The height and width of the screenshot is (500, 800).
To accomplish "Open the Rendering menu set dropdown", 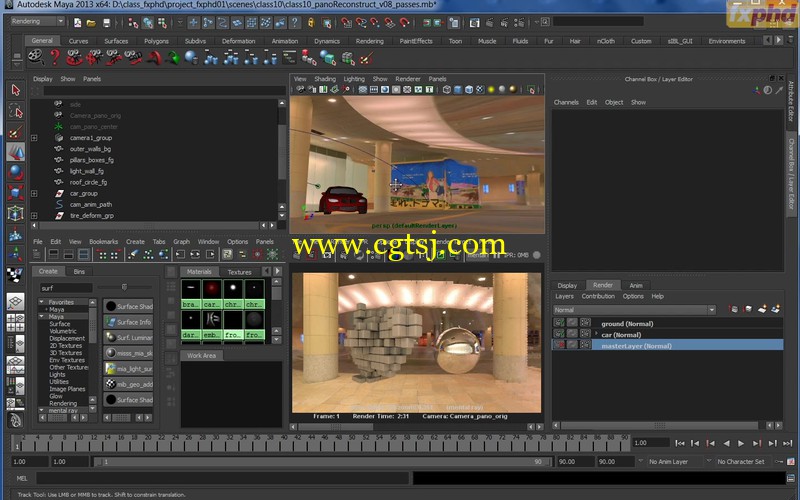I will tap(37, 21).
